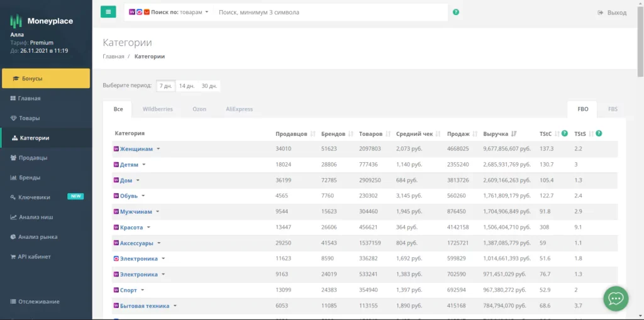Viewport: 644px width, 320px height.
Task: Switch to the FBS tab
Action: click(612, 109)
